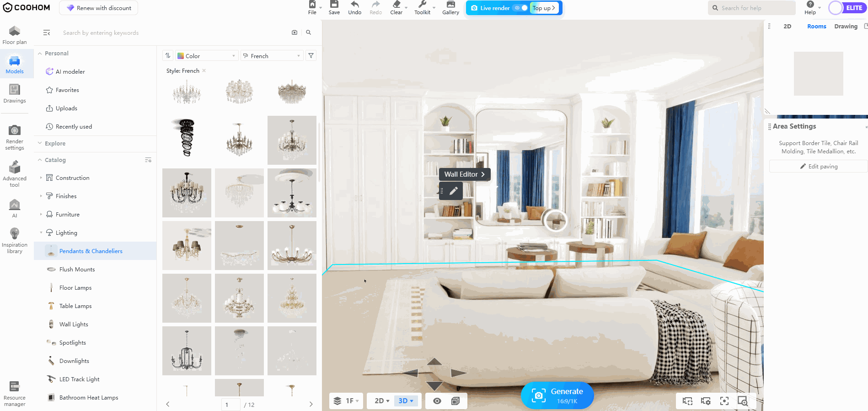This screenshot has height=411, width=868.
Task: Open Render settings in the sidebar
Action: (x=15, y=137)
